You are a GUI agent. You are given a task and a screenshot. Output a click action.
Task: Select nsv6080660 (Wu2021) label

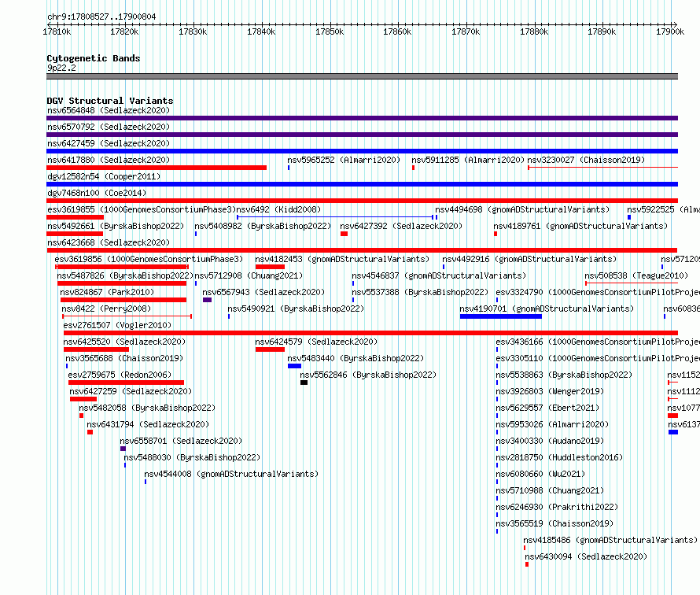coord(540,474)
